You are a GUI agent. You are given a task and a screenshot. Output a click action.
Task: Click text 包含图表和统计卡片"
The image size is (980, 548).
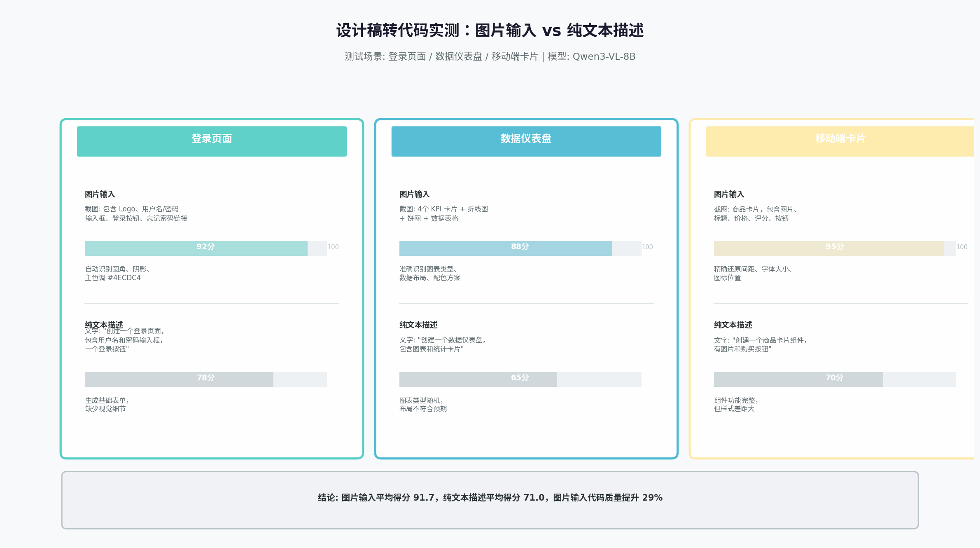pyautogui.click(x=432, y=349)
